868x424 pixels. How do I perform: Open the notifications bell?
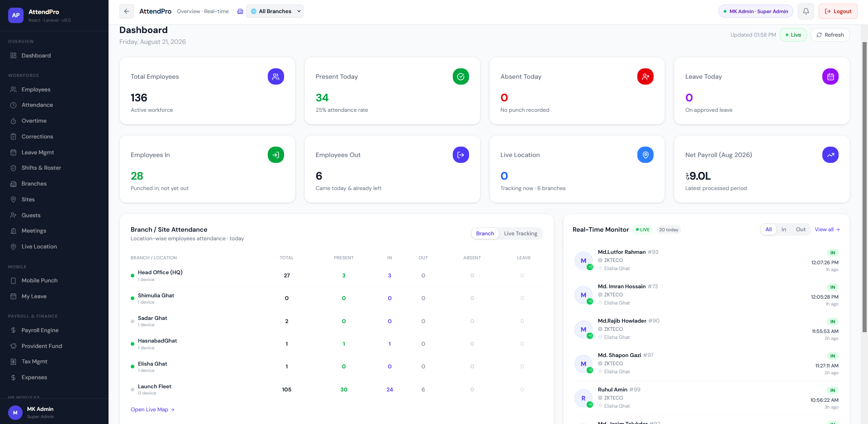[806, 11]
